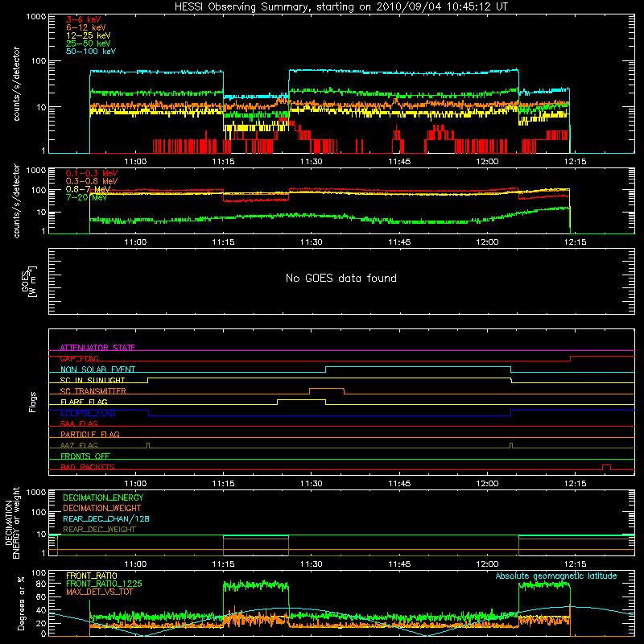
Task: Click the 12-25 keV legend entry
Action: click(89, 35)
